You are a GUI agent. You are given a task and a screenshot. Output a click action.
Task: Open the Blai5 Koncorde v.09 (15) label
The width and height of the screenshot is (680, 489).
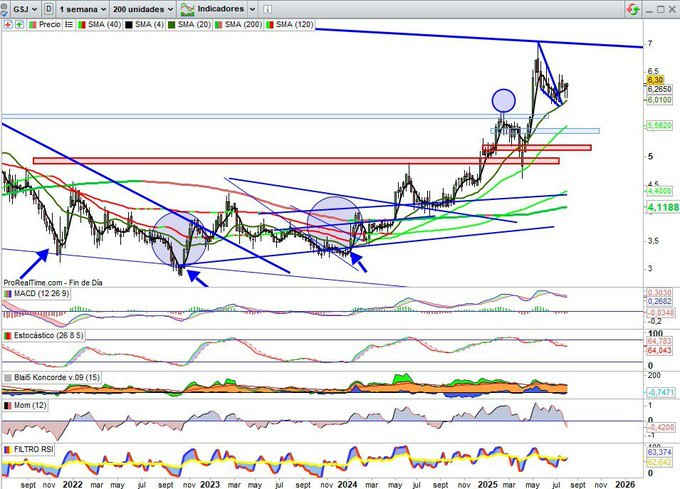[56, 378]
